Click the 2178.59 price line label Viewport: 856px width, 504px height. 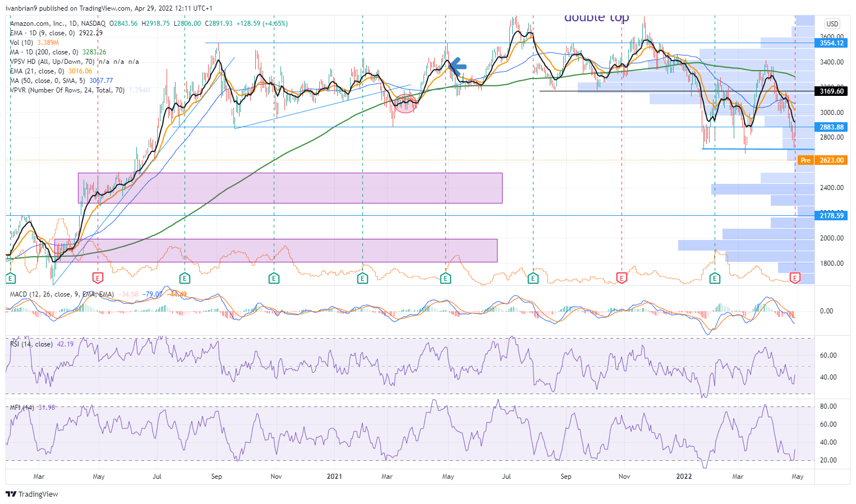tap(831, 215)
